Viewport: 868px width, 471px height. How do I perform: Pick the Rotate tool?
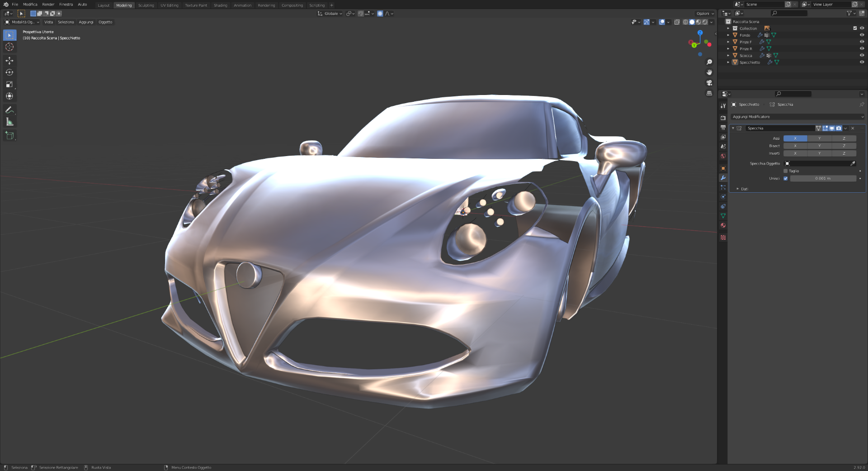(9, 72)
